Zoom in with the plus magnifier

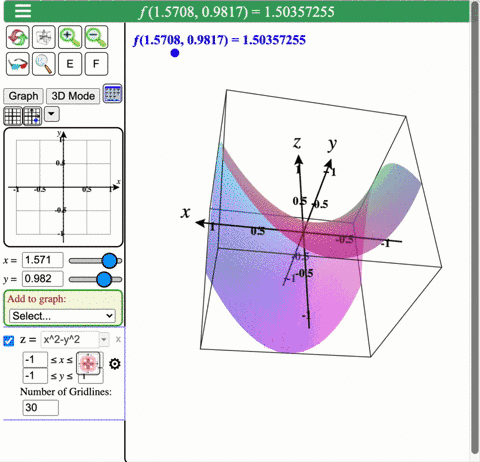[x=70, y=37]
